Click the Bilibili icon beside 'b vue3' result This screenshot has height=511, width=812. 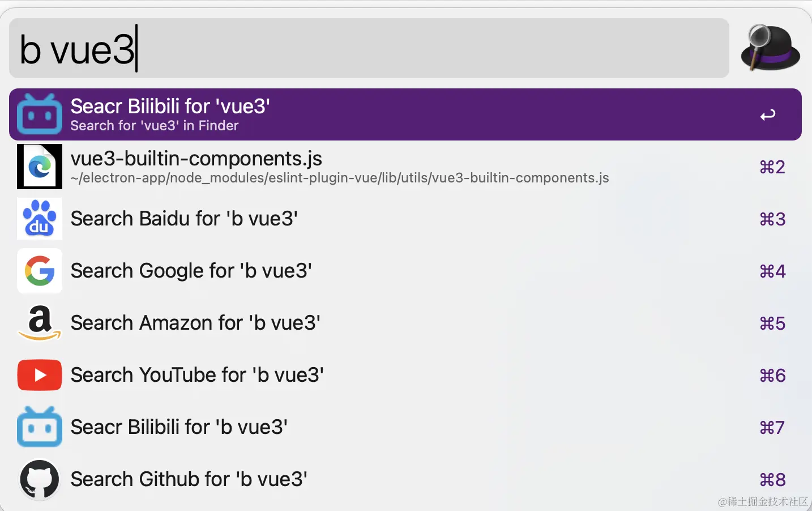(40, 427)
